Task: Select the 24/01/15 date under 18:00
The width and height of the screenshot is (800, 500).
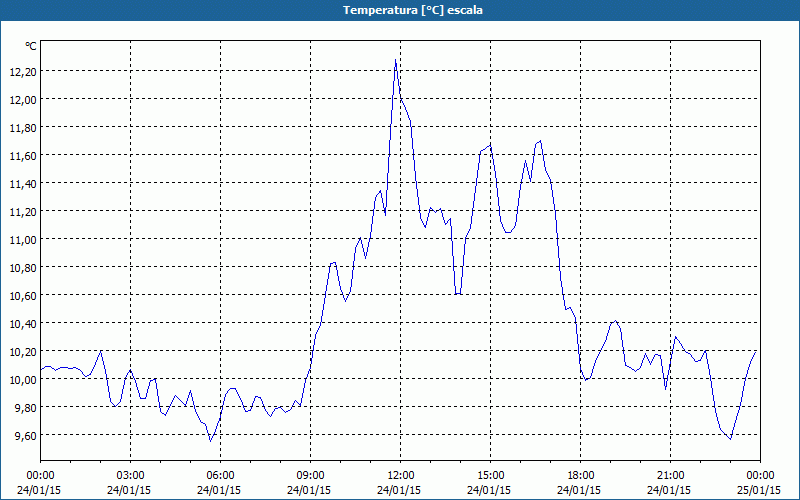Action: [580, 490]
